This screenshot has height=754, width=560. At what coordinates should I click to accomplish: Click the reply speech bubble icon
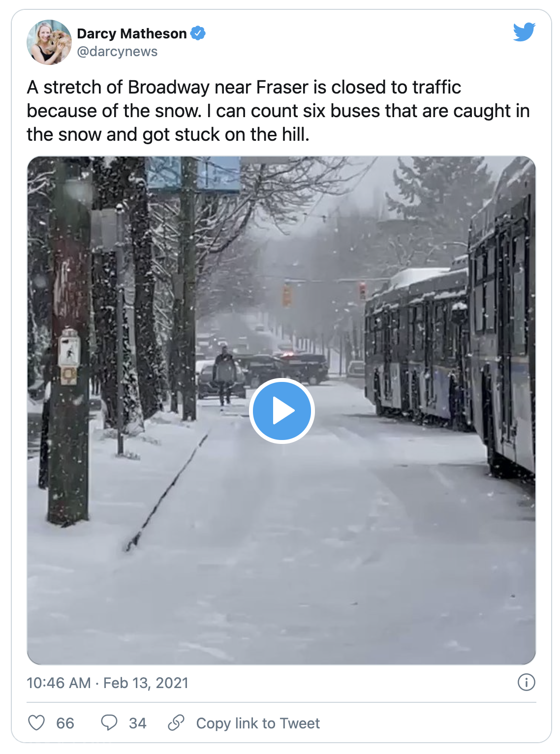pos(109,723)
